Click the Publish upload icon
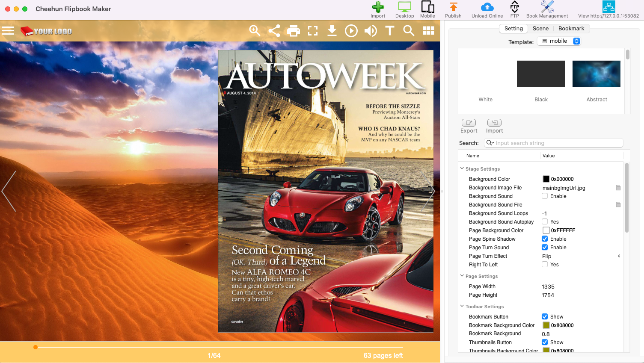Viewport: 644px width, 363px height. [x=453, y=7]
